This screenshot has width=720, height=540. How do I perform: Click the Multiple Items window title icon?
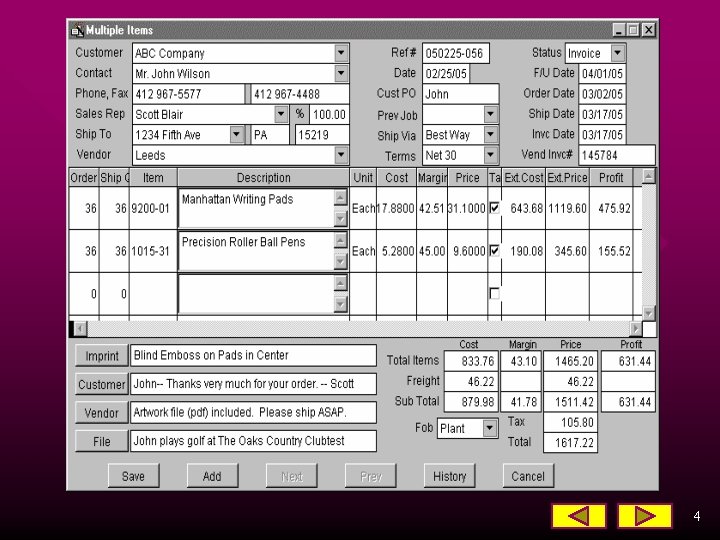(77, 30)
